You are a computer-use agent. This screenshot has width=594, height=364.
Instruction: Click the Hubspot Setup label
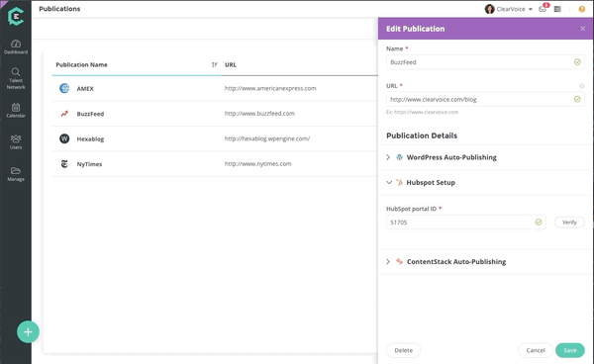[x=431, y=182]
